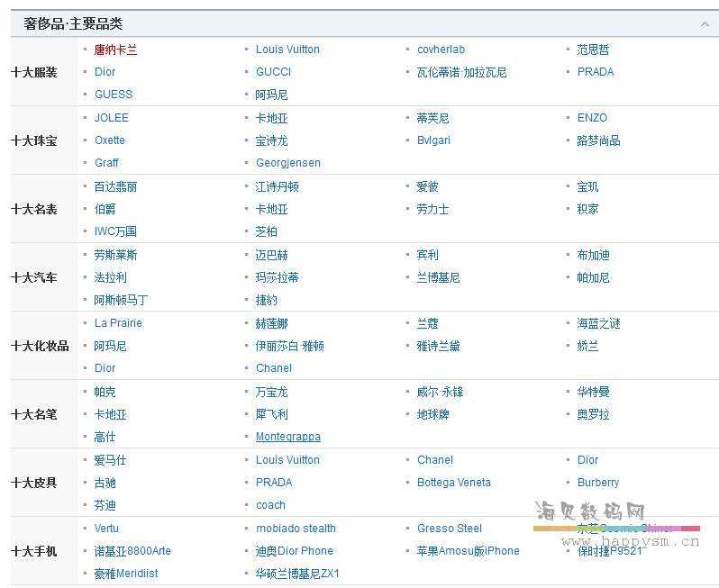This screenshot has width=719, height=588.
Task: Open the 法拉利 link
Action: (111, 277)
